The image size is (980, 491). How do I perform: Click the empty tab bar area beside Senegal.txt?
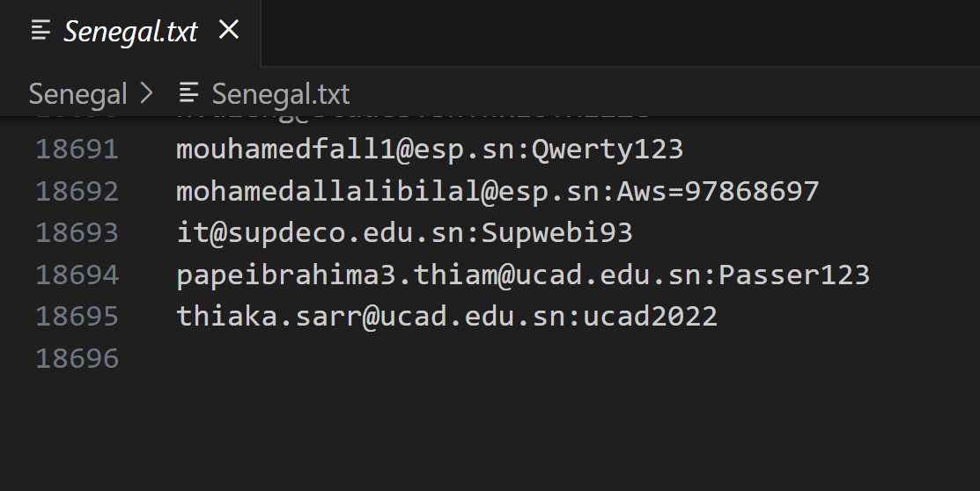(616, 32)
